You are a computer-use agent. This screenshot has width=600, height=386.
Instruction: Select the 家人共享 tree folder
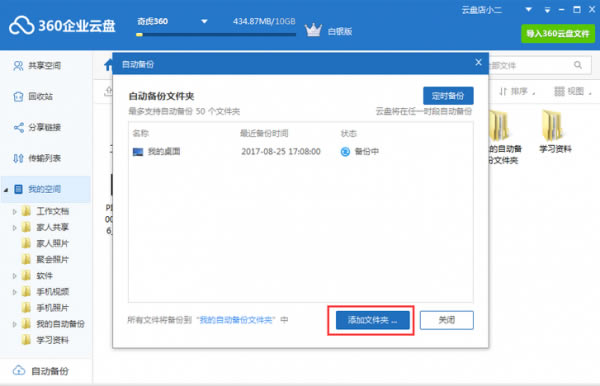click(x=45, y=227)
